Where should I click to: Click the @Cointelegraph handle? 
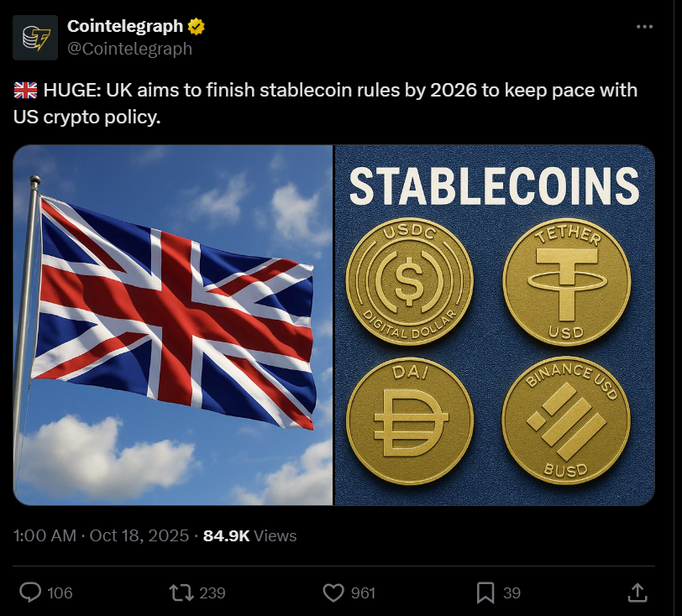click(129, 49)
